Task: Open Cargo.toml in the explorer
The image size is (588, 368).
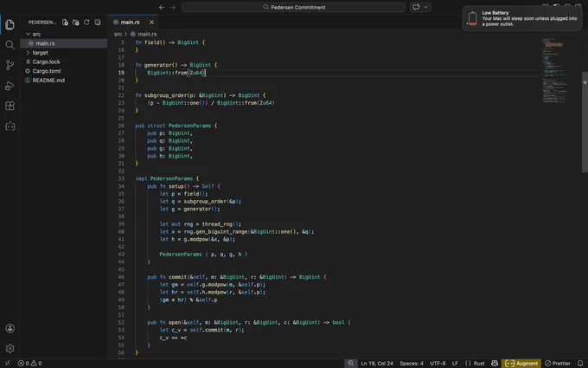Action: pyautogui.click(x=47, y=71)
